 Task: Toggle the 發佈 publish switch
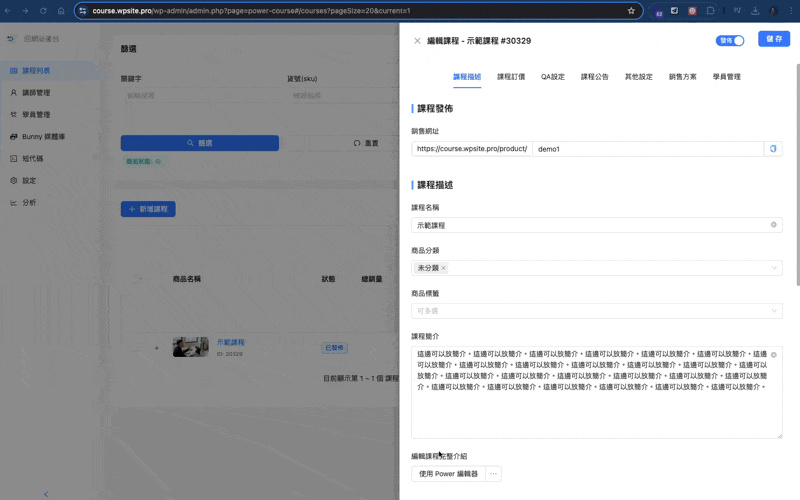[x=731, y=41]
